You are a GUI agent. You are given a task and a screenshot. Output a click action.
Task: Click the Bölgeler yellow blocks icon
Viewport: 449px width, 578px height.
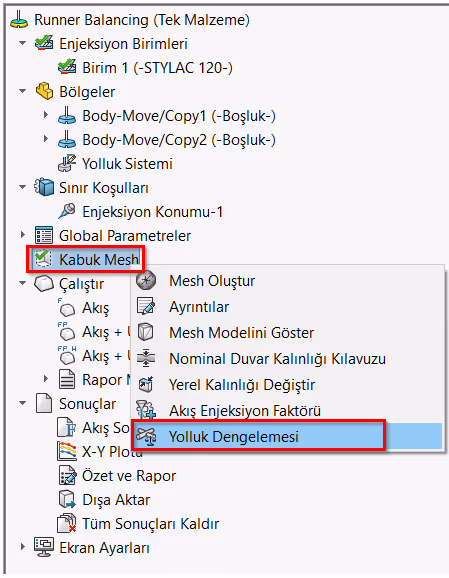[44, 91]
